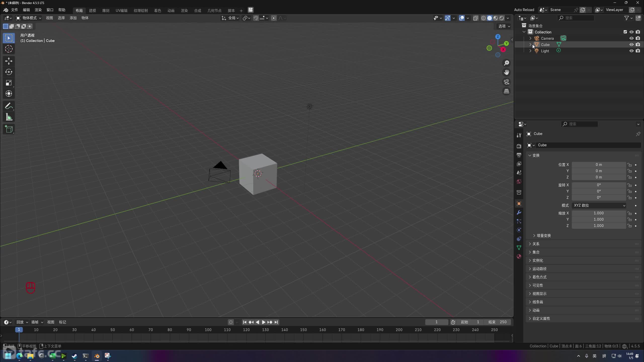Choose the Annotate pencil tool
This screenshot has height=362, width=644.
(9, 106)
